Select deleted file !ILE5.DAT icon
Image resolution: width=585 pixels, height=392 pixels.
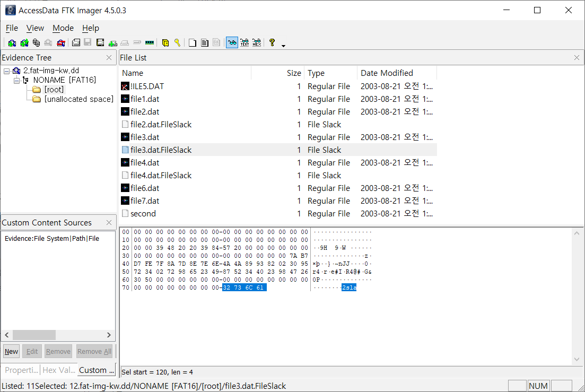[x=125, y=86]
